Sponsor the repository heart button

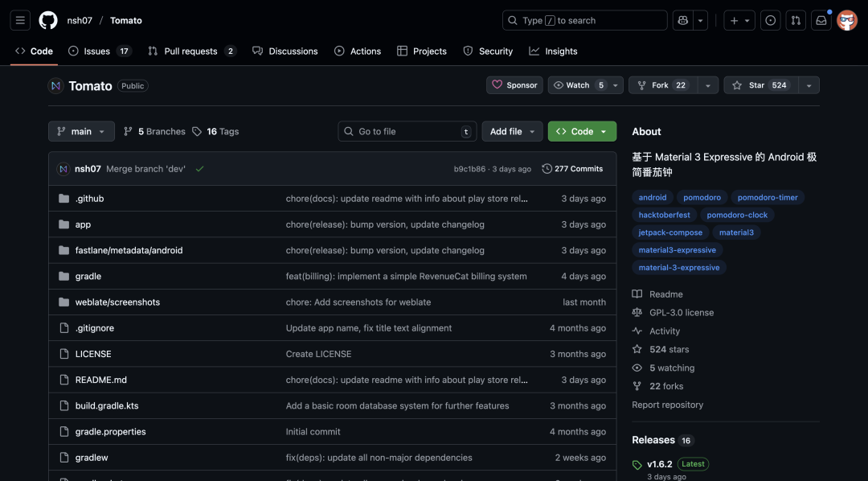click(x=515, y=85)
